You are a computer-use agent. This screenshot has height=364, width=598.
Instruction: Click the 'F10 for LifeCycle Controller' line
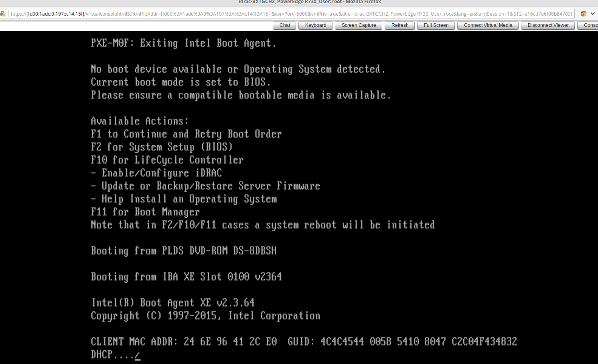point(167,160)
